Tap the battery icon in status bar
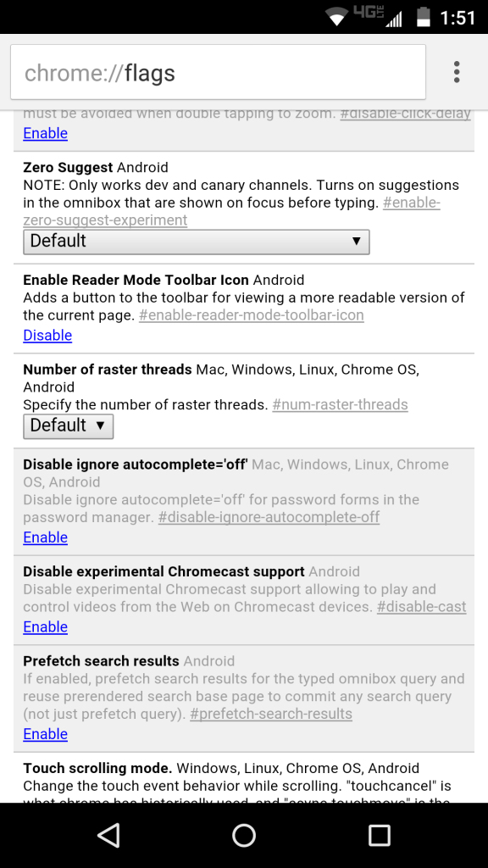 [x=424, y=17]
